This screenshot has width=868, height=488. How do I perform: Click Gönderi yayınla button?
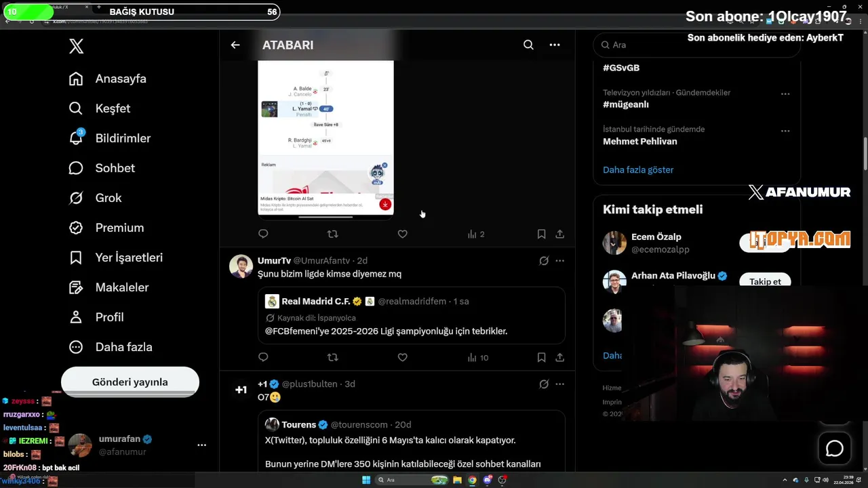130,382
